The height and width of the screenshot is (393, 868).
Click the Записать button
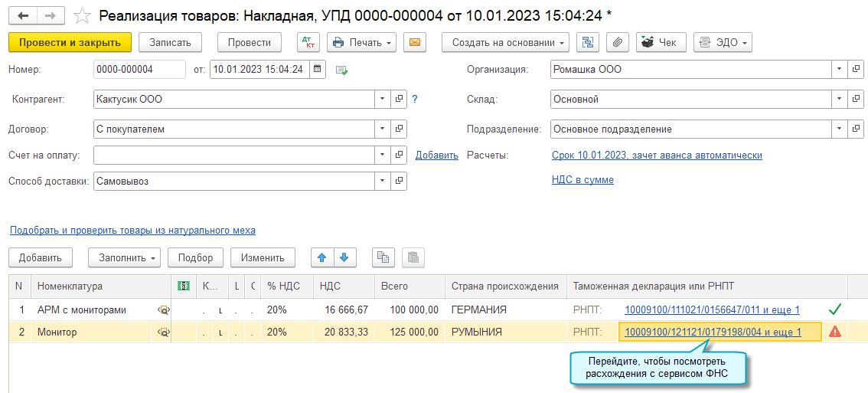tap(170, 42)
